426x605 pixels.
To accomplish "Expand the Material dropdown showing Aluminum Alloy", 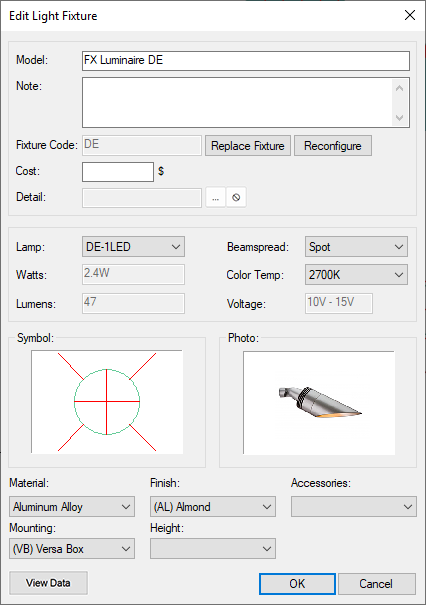I will click(x=72, y=507).
